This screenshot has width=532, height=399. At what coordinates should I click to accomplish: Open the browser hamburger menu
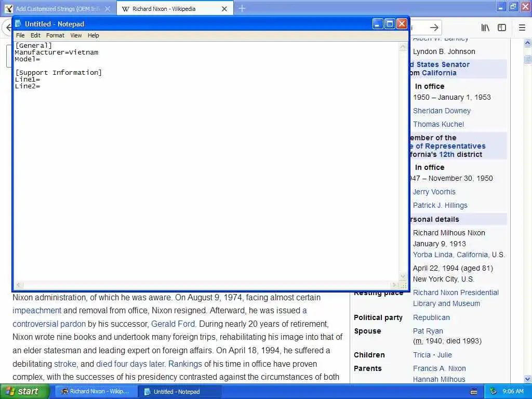pyautogui.click(x=522, y=28)
